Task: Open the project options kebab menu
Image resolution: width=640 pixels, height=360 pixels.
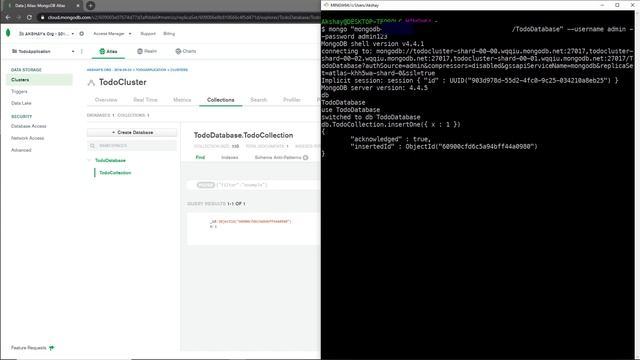Action: click(x=82, y=51)
